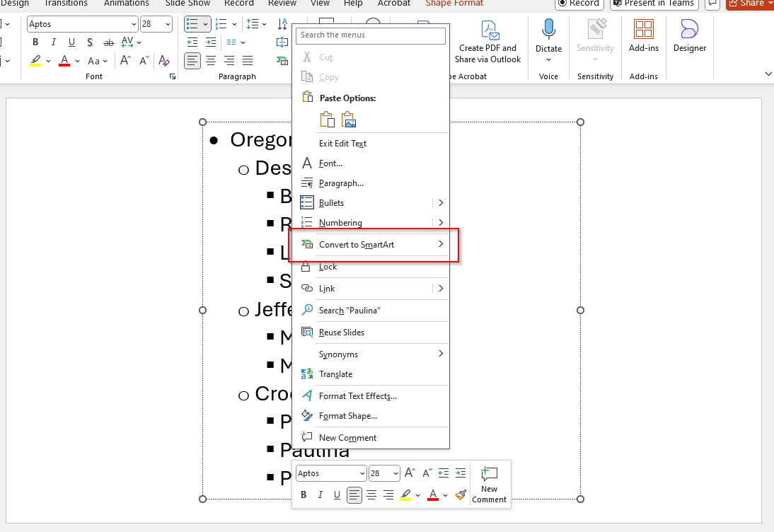The height and width of the screenshot is (532, 774).
Task: Increase list level in ribbon
Action: (211, 42)
